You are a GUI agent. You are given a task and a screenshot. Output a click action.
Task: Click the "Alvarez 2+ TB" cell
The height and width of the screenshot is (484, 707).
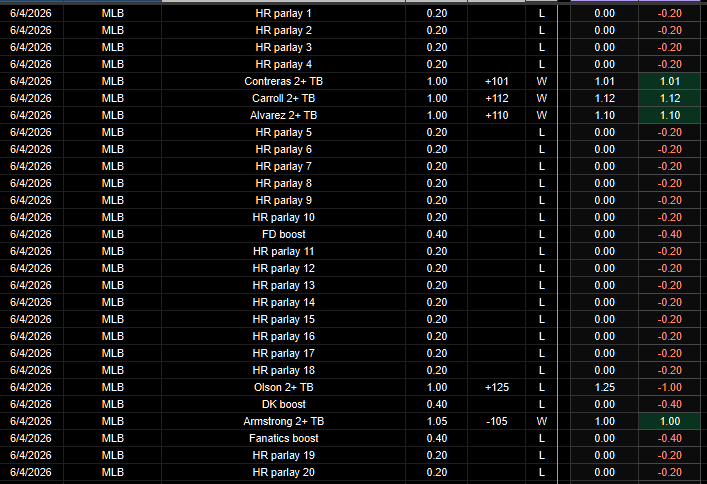283,115
